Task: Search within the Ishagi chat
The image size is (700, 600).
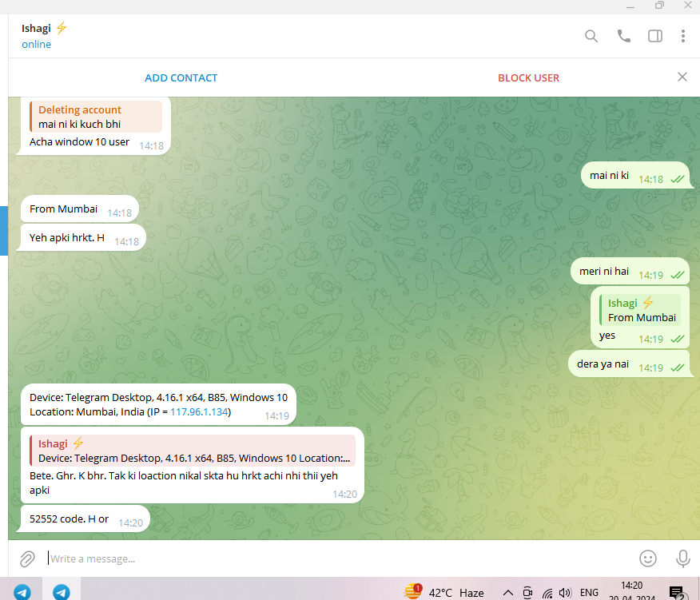Action: click(x=591, y=36)
